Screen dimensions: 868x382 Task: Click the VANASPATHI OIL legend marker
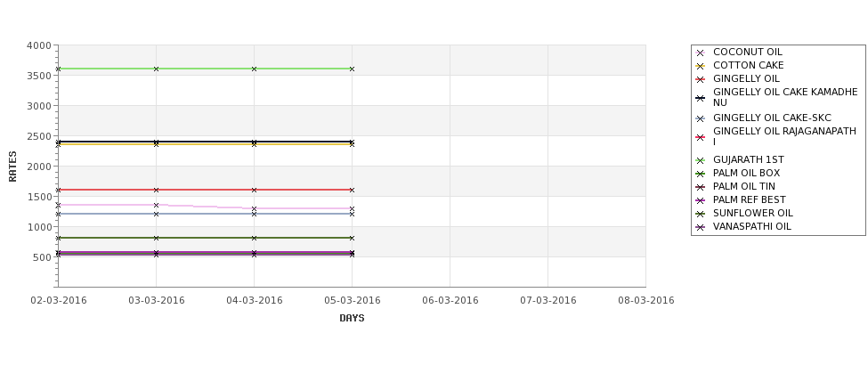click(x=700, y=227)
